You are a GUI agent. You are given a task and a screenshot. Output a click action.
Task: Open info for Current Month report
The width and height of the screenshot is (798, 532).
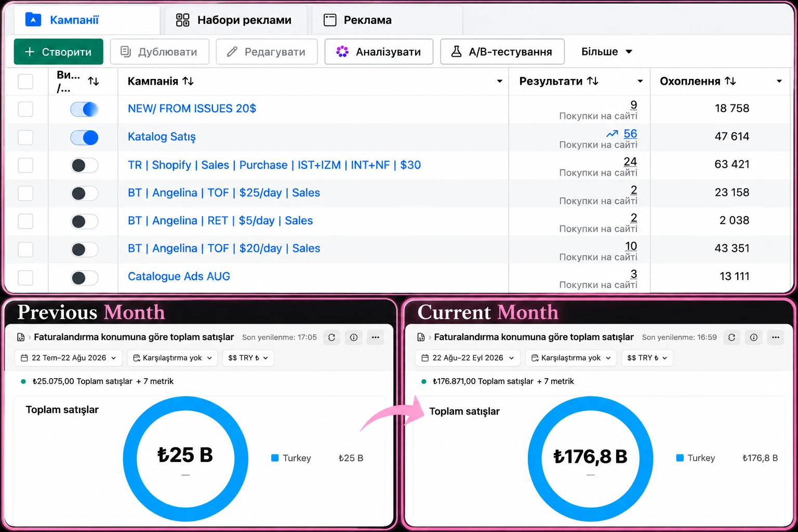(754, 337)
